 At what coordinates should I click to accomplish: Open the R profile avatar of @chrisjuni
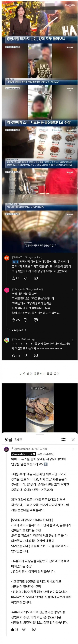click(x=6, y=290)
